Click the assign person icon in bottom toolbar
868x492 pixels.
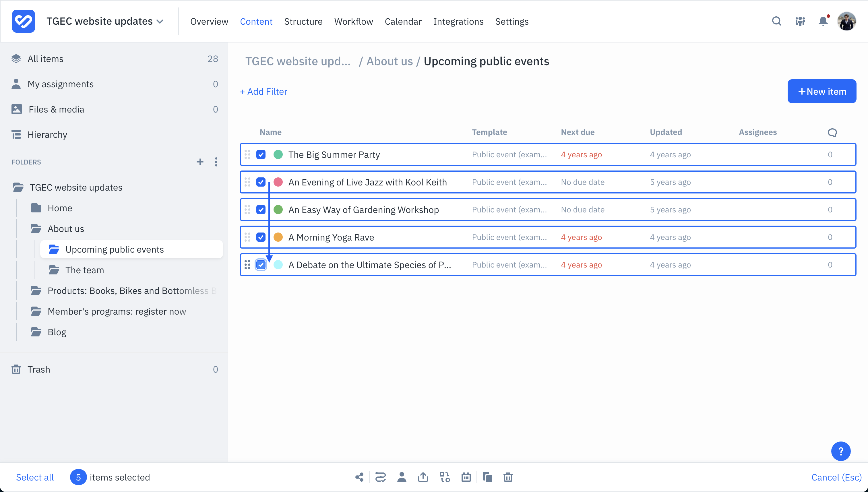402,477
